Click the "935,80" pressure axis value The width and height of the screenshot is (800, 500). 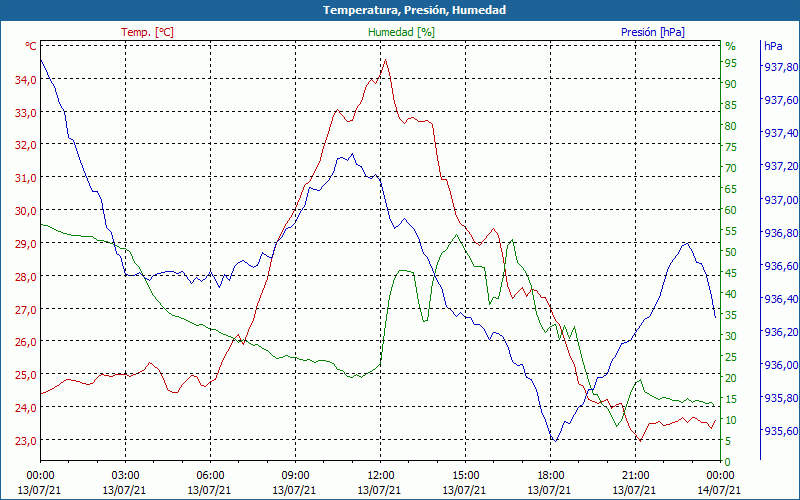click(781, 398)
